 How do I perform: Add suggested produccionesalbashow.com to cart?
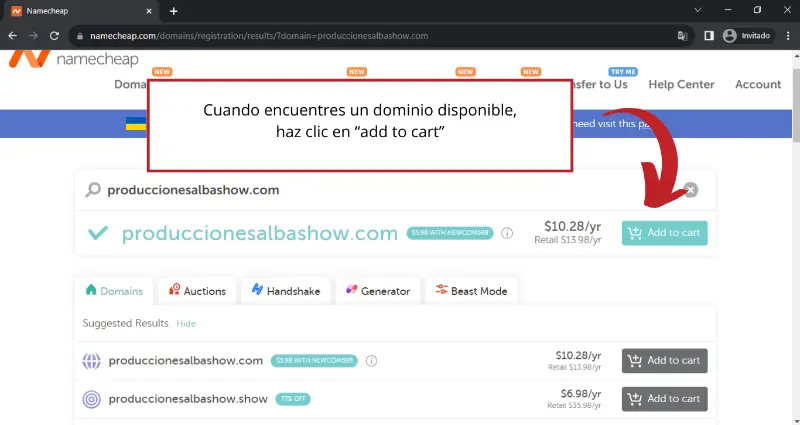point(664,360)
